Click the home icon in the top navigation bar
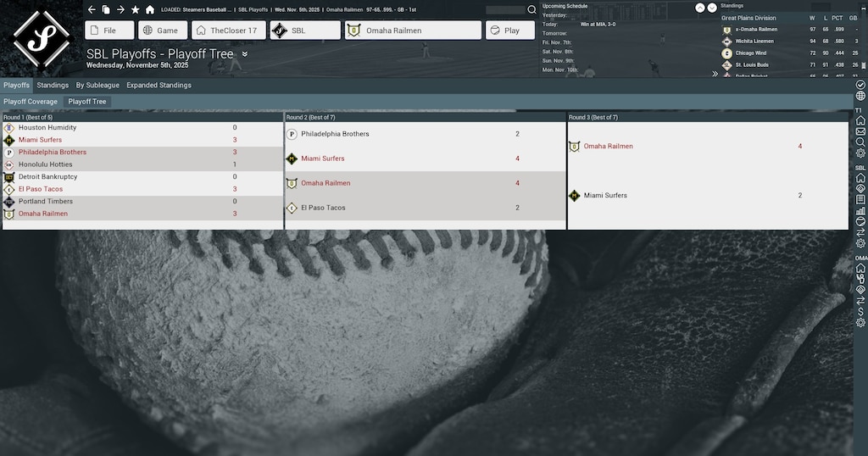The image size is (868, 456). pos(149,9)
